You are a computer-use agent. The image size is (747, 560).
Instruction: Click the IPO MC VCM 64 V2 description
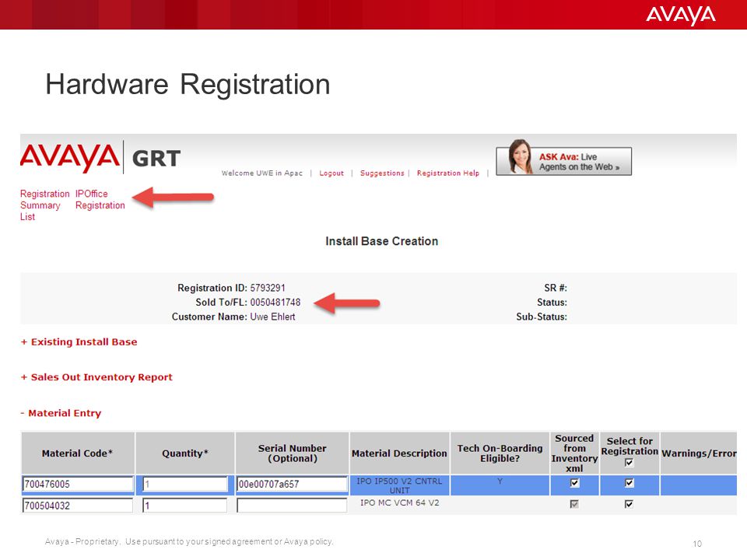[x=399, y=503]
